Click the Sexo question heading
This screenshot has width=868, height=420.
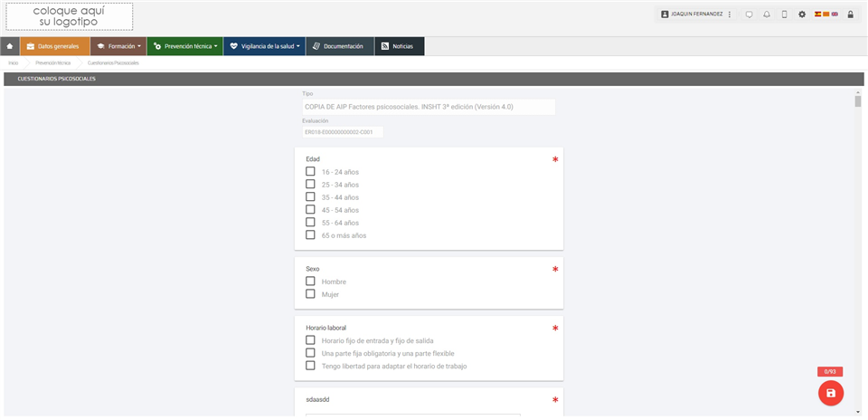pos(313,269)
